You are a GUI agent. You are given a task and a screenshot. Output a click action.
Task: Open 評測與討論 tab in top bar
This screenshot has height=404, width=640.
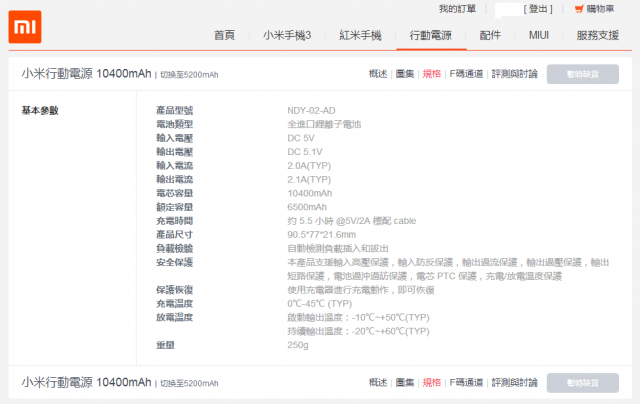click(x=514, y=74)
